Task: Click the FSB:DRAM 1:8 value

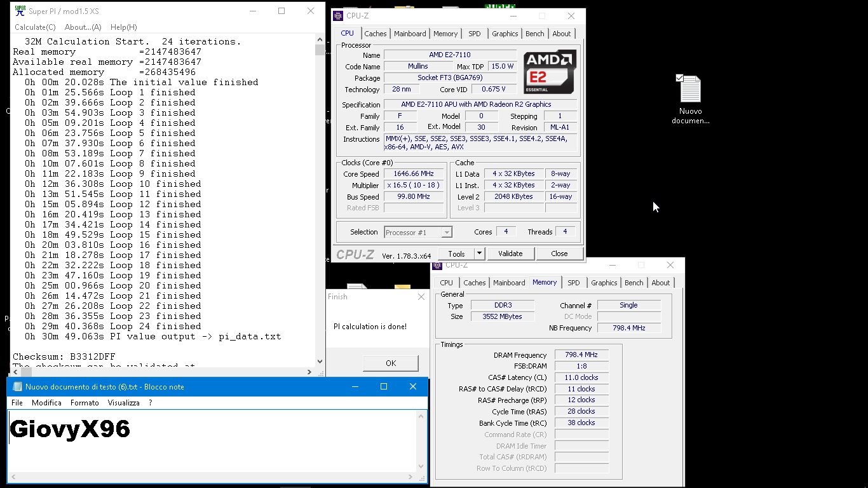Action: pos(581,366)
